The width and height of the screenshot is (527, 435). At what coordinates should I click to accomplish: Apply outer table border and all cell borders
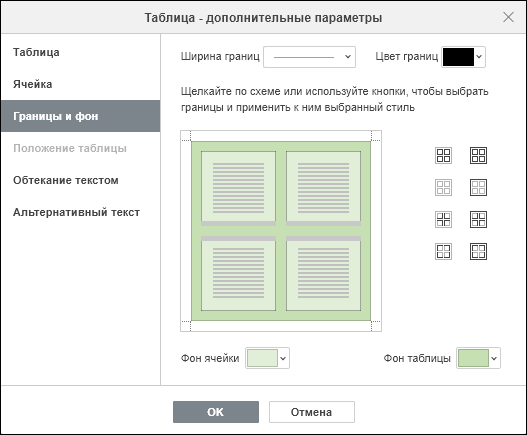point(478,155)
